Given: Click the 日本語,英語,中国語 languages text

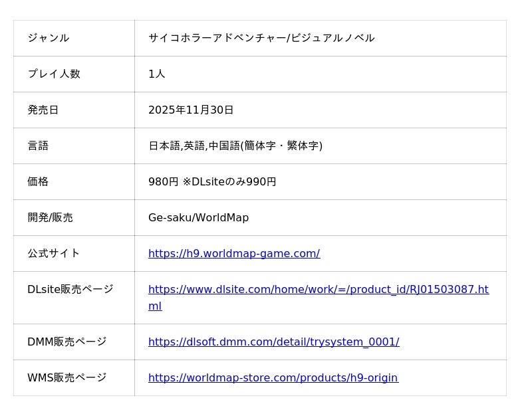Looking at the screenshot, I should pyautogui.click(x=235, y=146).
